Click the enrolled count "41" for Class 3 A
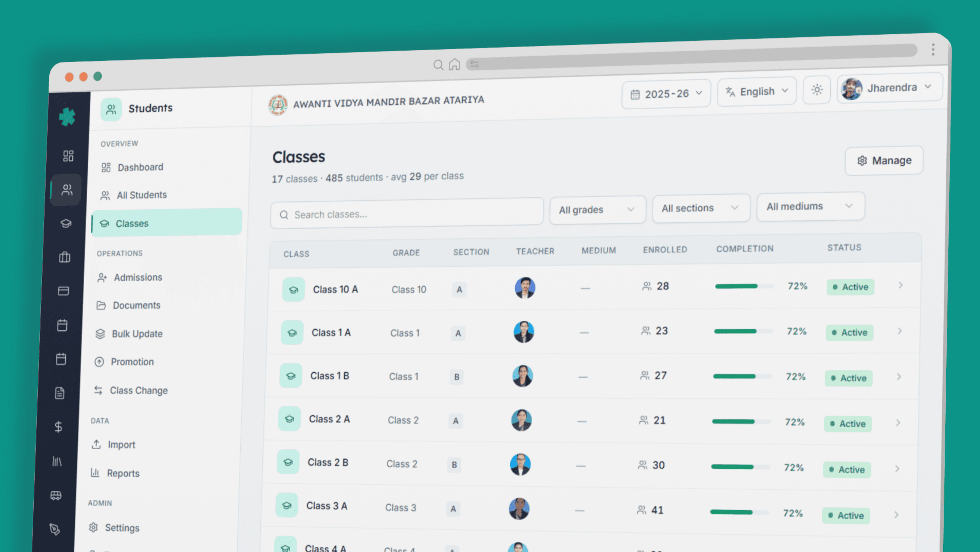980x552 pixels. (x=658, y=510)
